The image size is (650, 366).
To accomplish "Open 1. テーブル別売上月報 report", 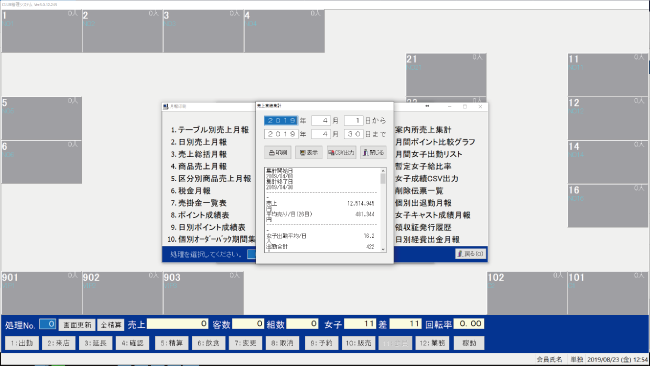I will click(x=209, y=130).
